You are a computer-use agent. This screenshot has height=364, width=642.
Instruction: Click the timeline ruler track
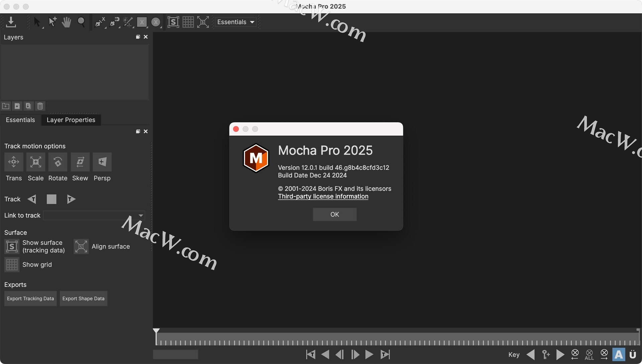point(397,339)
